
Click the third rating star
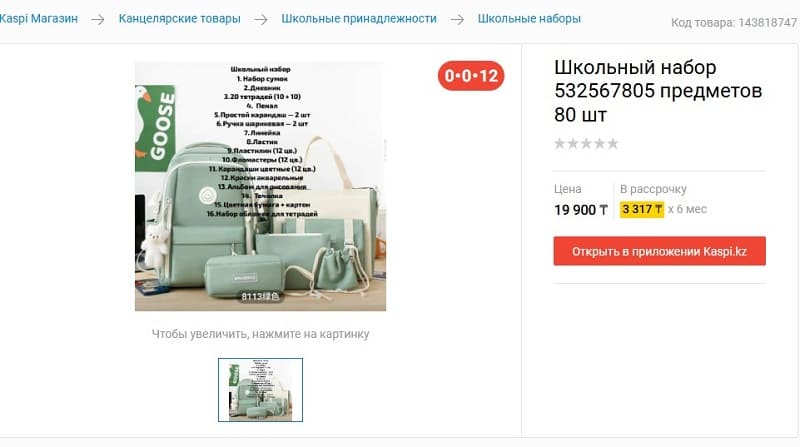coord(586,143)
